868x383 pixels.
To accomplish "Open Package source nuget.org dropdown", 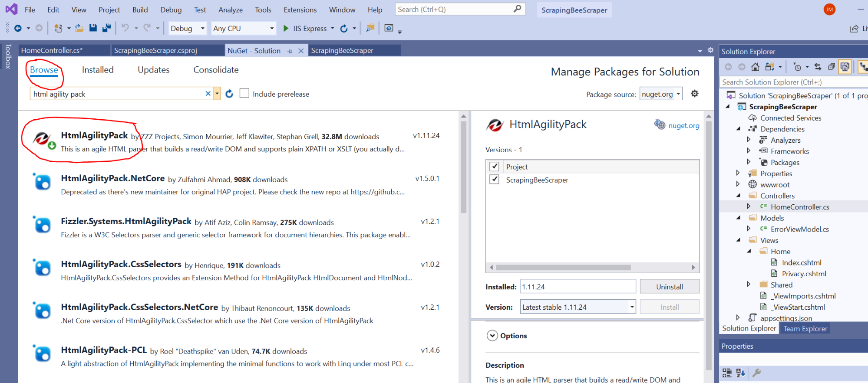I will pos(661,94).
